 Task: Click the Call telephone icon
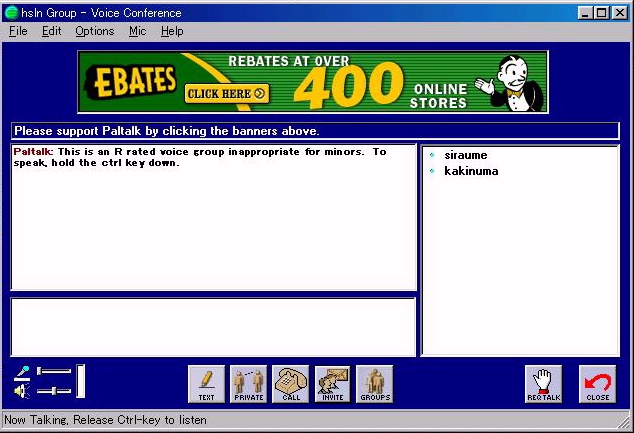pos(291,383)
